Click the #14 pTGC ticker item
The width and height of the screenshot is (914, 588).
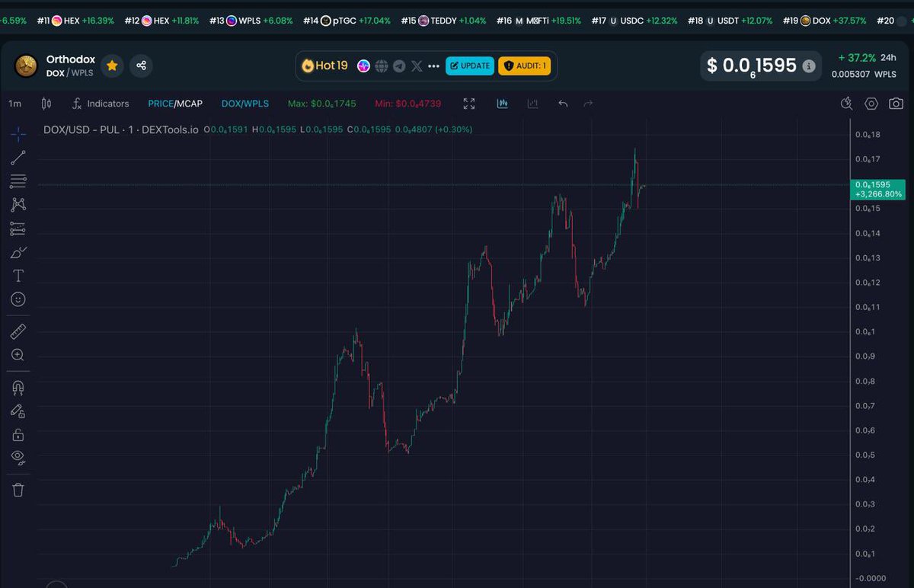[346, 21]
